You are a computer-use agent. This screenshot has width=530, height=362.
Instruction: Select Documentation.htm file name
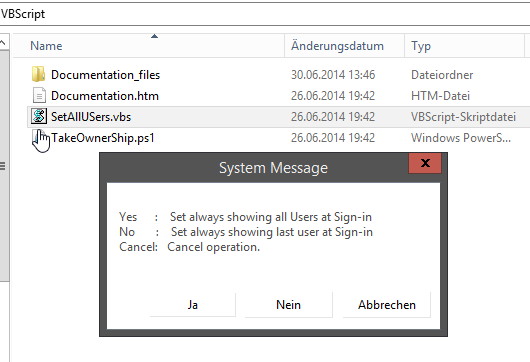click(105, 96)
